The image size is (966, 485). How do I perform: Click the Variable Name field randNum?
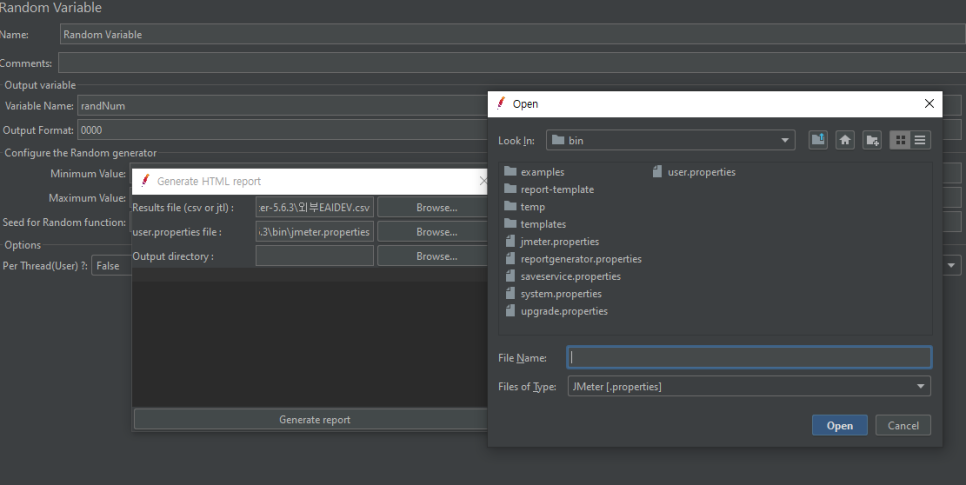tap(282, 106)
